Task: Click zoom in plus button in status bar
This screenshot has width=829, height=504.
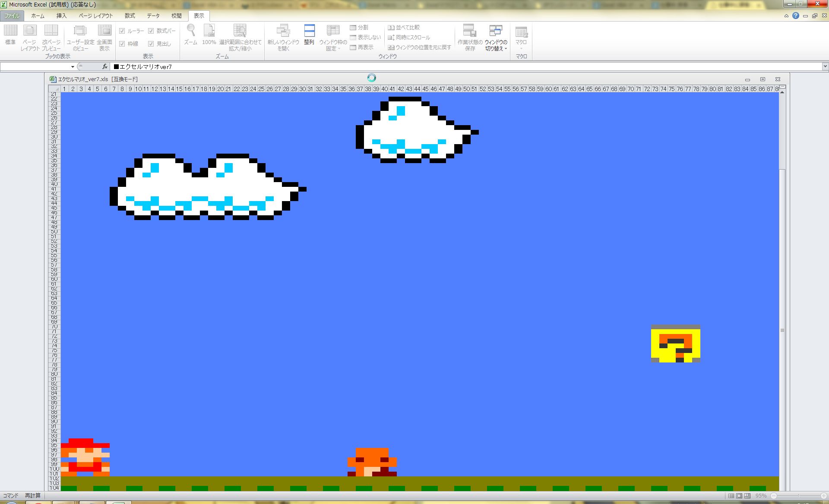Action: point(824,496)
